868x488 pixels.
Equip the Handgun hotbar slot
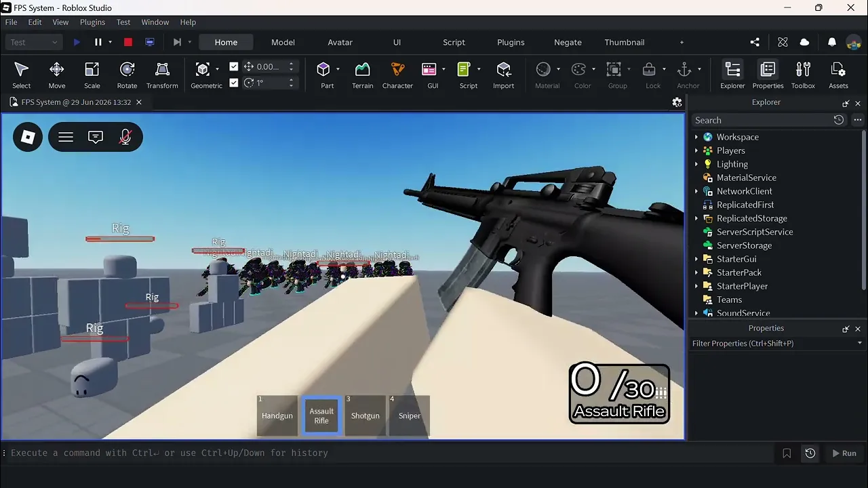[277, 415]
